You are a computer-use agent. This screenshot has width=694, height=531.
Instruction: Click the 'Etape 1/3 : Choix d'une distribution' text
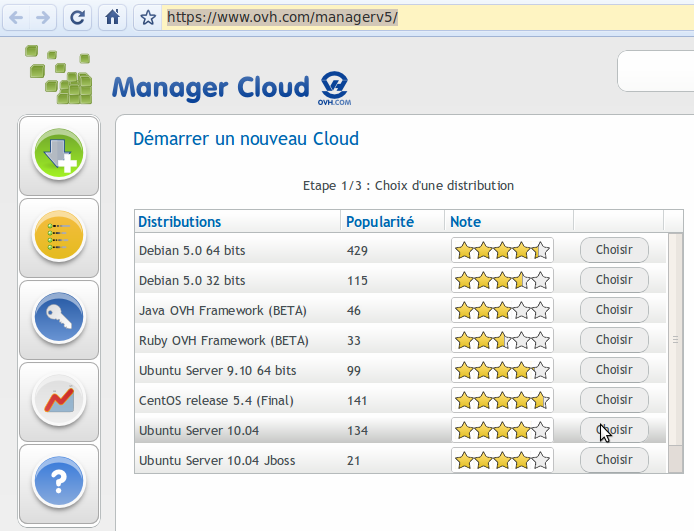click(x=408, y=185)
